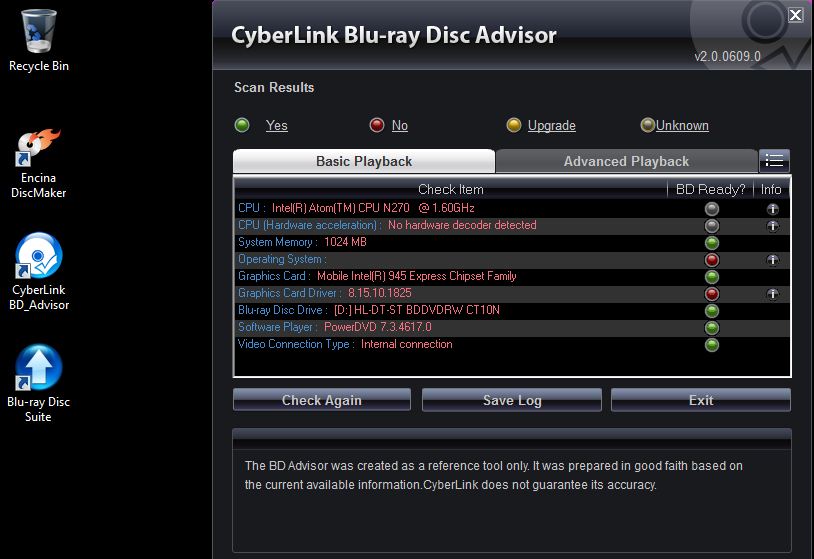Select 'Mobile Intel(R) 945 Express Chipset Family' row
Image resolution: width=814 pixels, height=559 pixels.
coord(512,276)
